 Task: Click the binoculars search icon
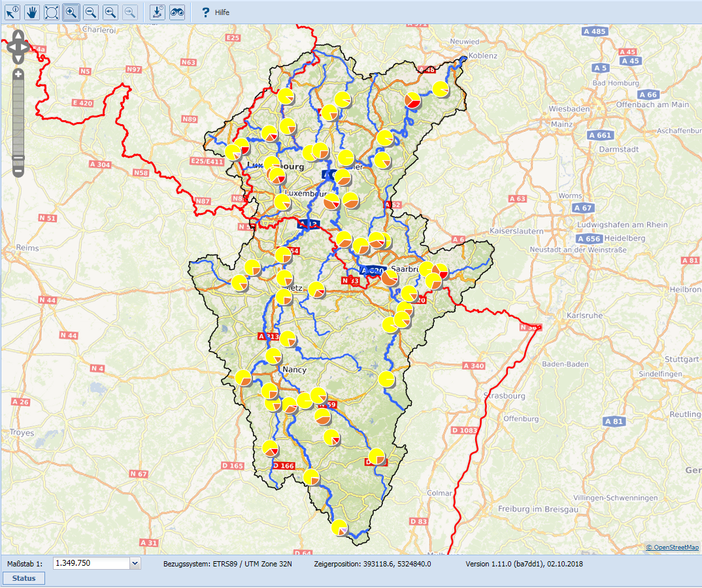coord(177,12)
